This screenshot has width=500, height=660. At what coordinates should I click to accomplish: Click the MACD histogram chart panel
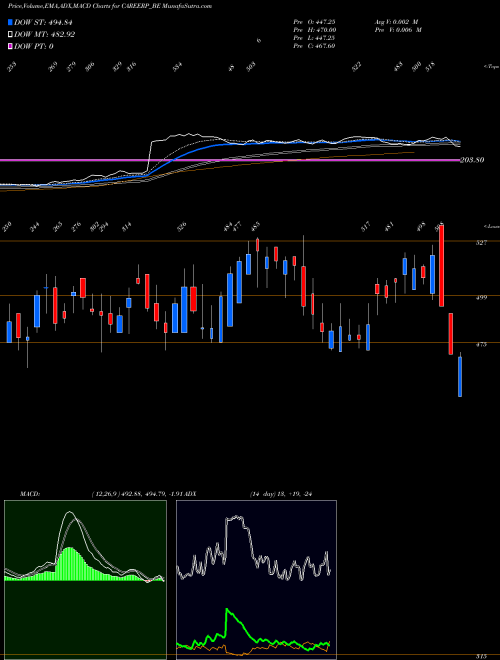click(85, 580)
